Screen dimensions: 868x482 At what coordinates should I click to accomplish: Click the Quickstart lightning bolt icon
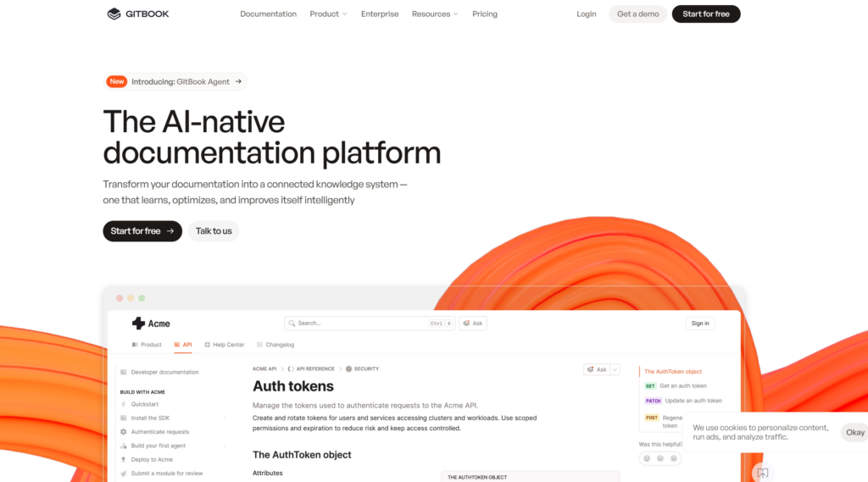(x=124, y=405)
